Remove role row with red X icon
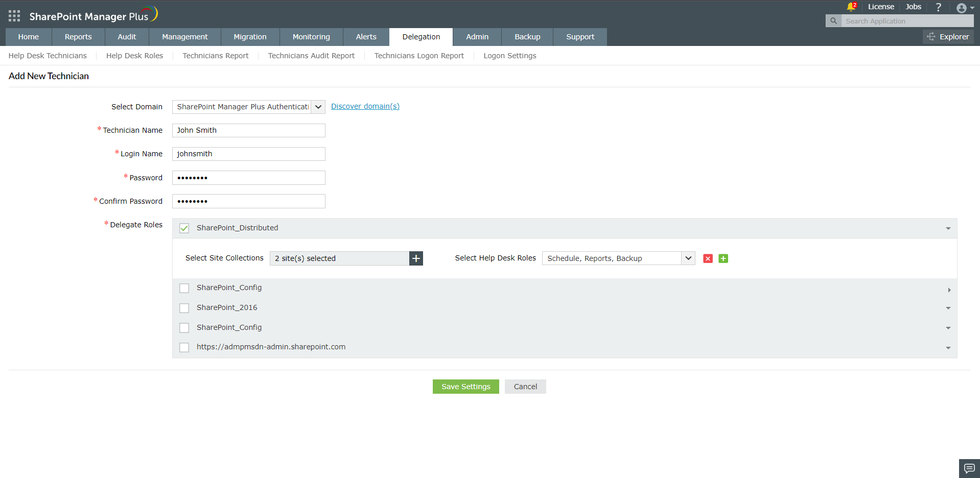 (708, 258)
